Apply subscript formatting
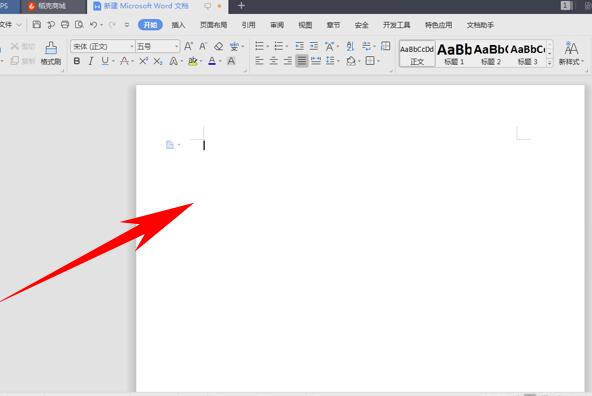Image resolution: width=592 pixels, height=396 pixels. click(x=158, y=61)
